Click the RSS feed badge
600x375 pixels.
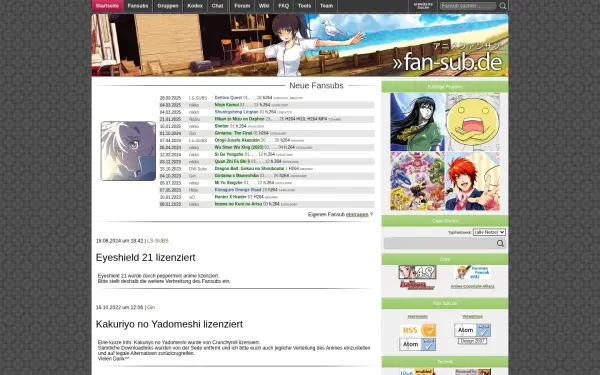click(x=418, y=330)
